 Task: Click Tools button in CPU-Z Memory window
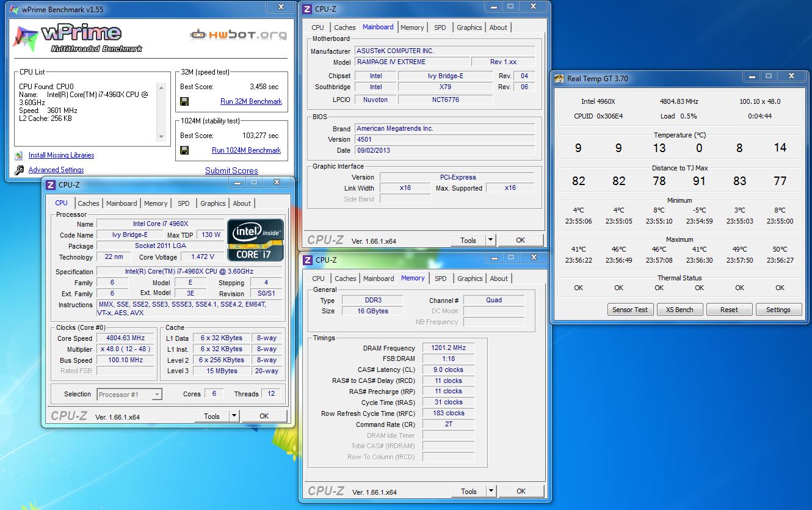point(469,491)
